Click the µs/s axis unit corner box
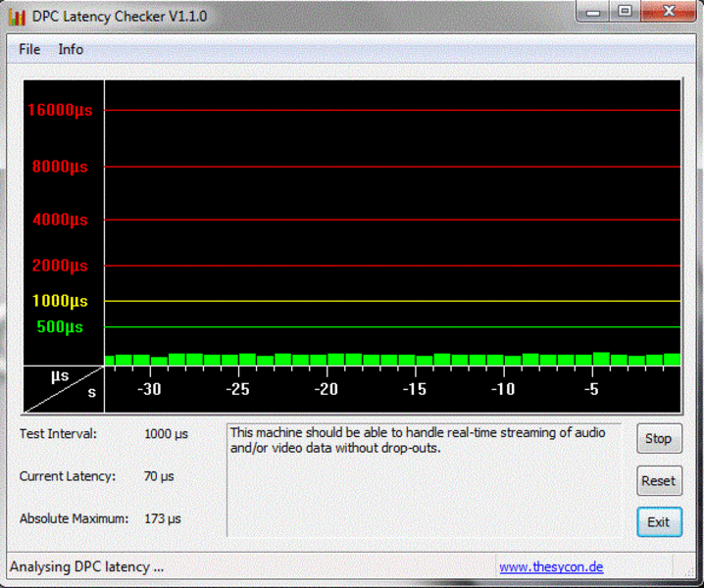The image size is (704, 588). tap(64, 389)
